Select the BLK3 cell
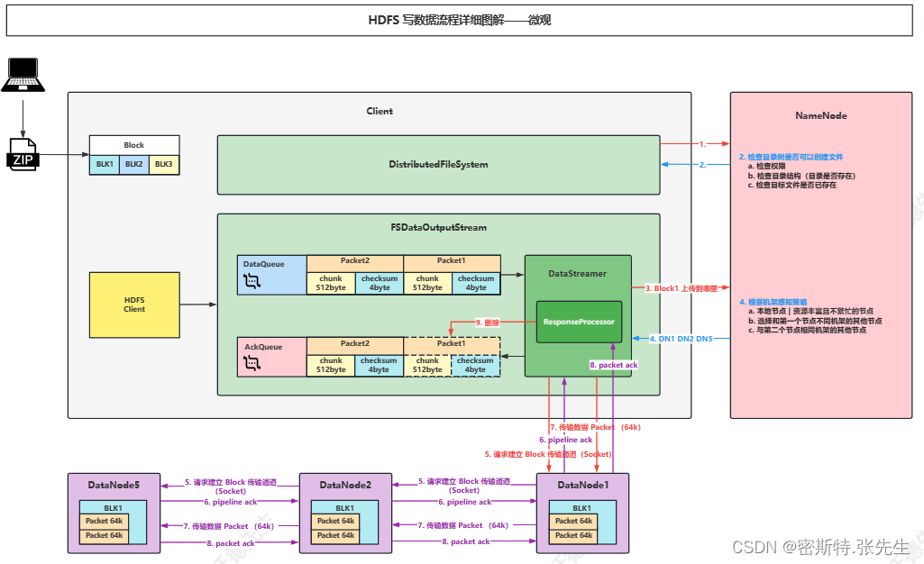This screenshot has width=924, height=564. point(164,165)
